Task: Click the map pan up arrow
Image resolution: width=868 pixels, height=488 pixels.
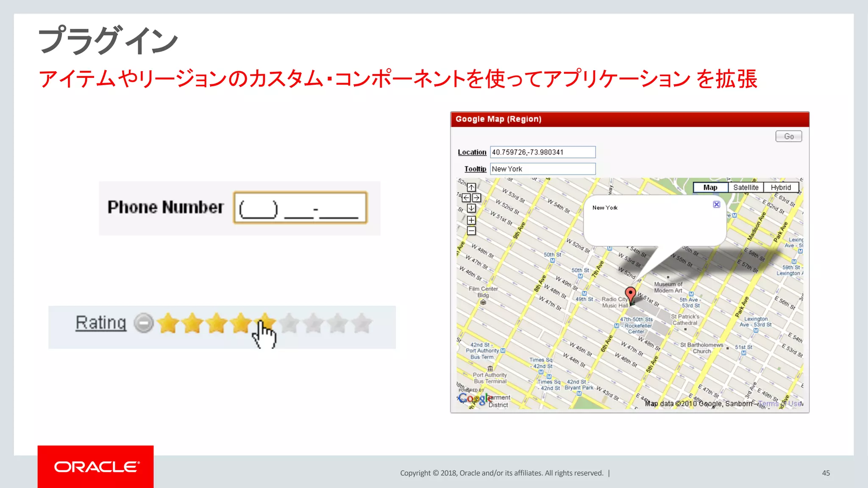Action: pyautogui.click(x=471, y=187)
